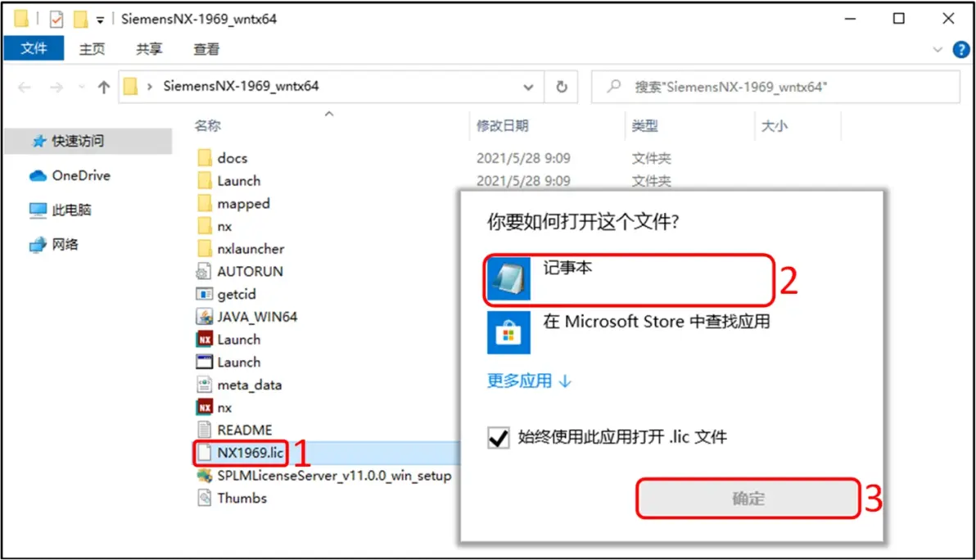Select the AUTORUN settings file icon
This screenshot has width=976, height=560.
point(204,271)
